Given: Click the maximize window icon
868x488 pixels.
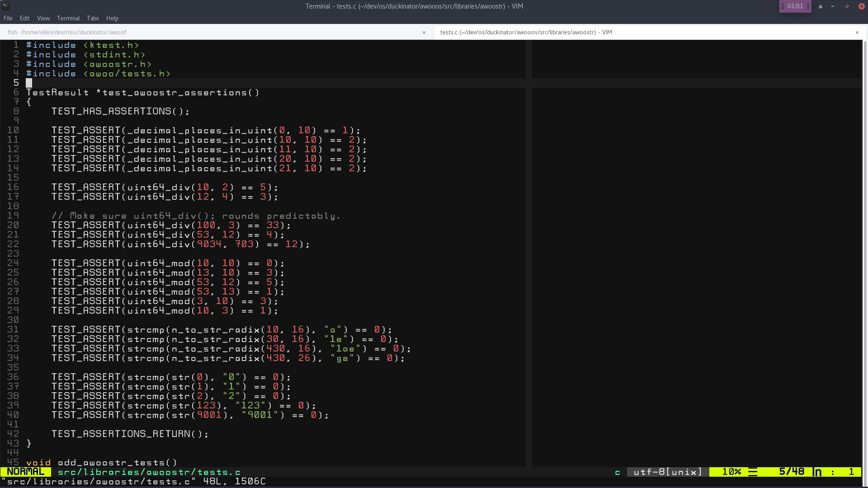Looking at the screenshot, I should click(x=847, y=6).
